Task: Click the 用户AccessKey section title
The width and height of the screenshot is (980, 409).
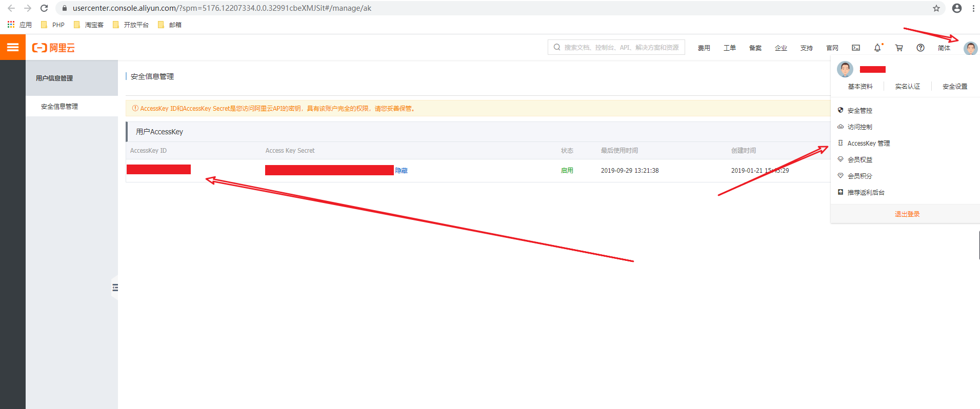Action: pyautogui.click(x=159, y=132)
